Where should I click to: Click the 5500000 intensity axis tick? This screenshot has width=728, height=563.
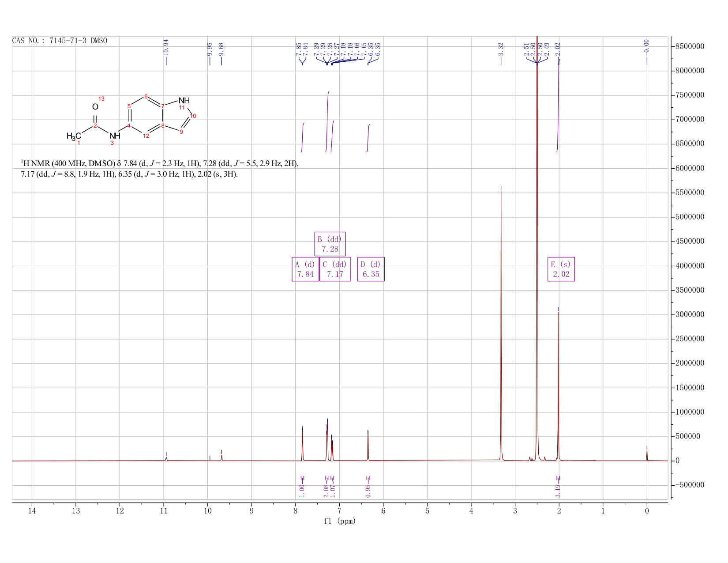point(690,193)
